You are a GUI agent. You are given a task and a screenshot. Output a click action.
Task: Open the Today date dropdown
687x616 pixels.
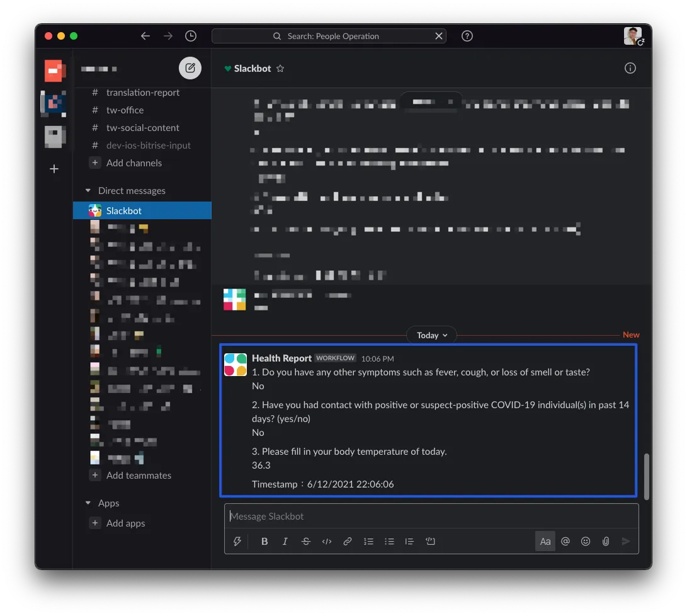pos(431,335)
